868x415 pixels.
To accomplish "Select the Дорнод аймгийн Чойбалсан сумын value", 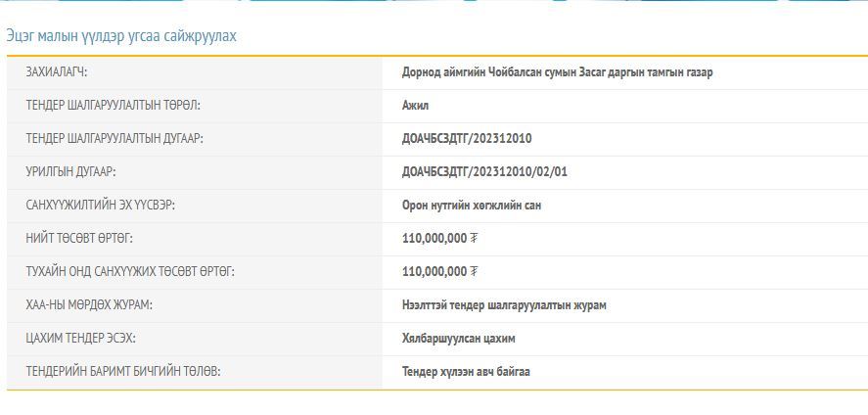I will pyautogui.click(x=557, y=72).
